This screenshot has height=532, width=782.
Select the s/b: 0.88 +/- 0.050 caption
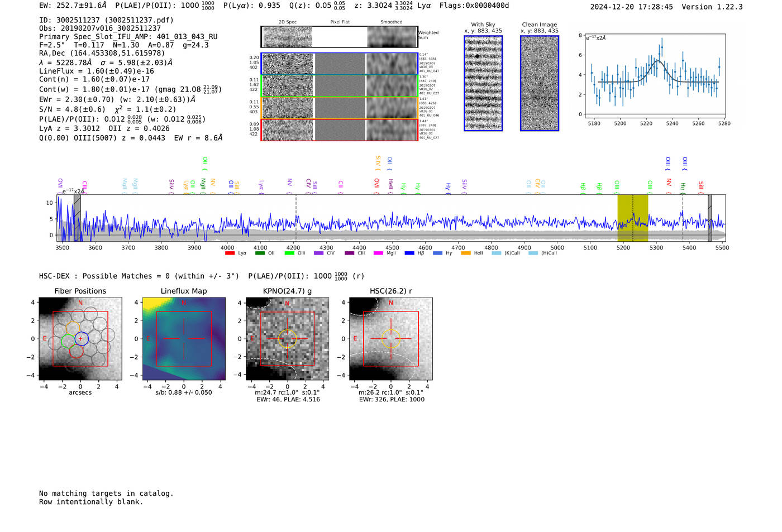click(184, 392)
